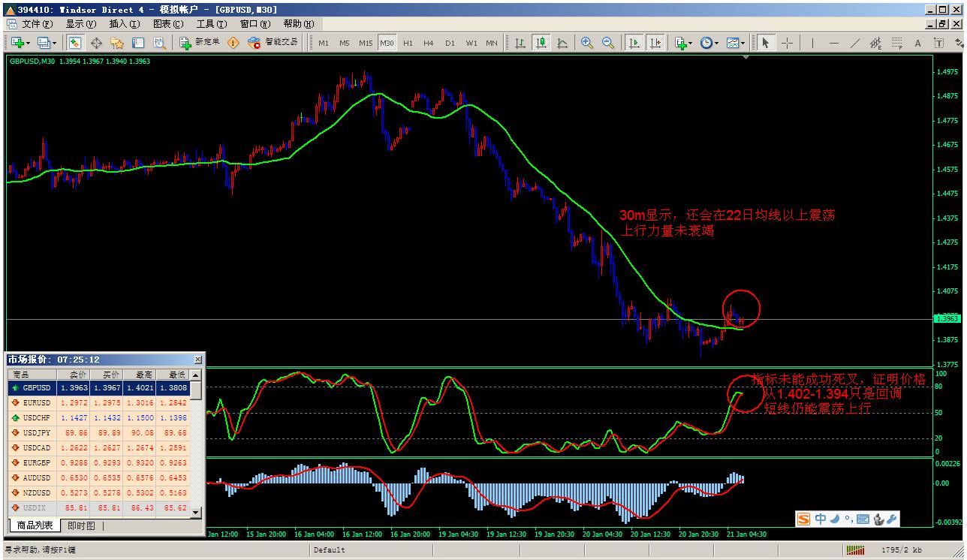Viewport: 967px width, 560px height.
Task: Open the 文件(F) menu
Action: click(38, 24)
